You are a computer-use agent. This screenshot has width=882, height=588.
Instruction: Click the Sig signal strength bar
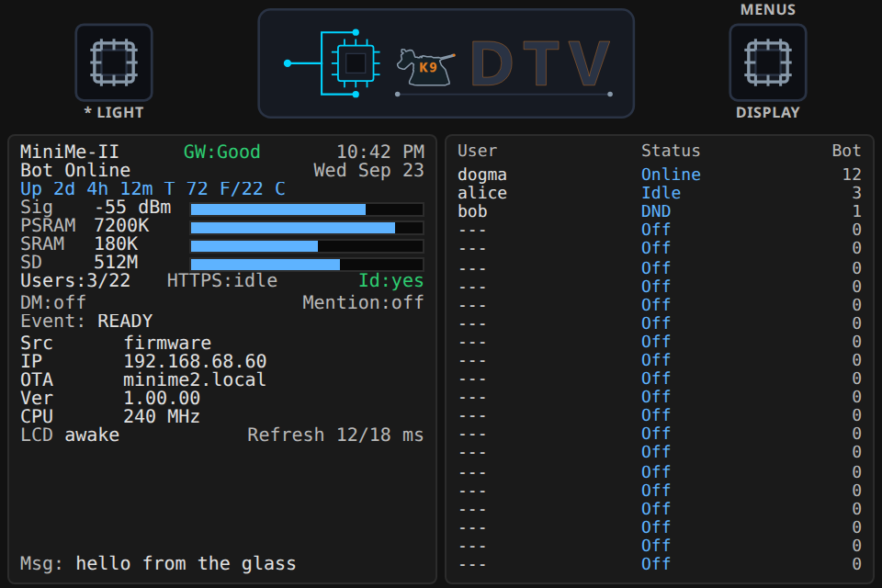[307, 209]
